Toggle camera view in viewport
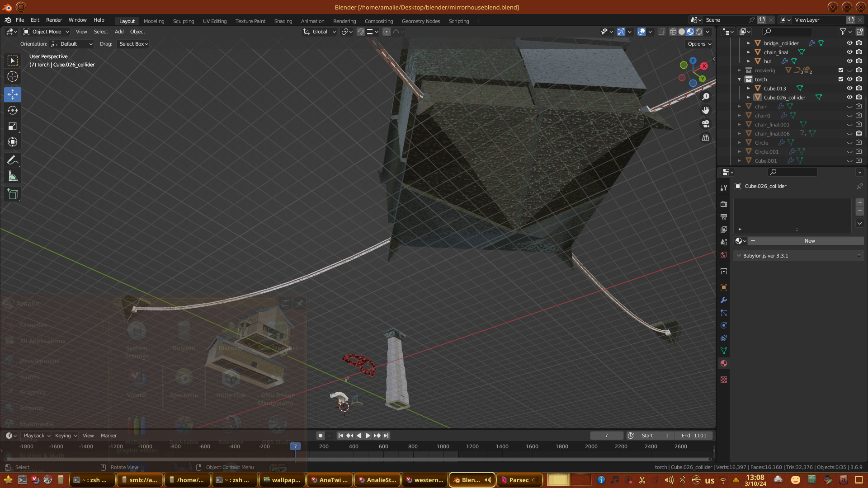 (706, 124)
